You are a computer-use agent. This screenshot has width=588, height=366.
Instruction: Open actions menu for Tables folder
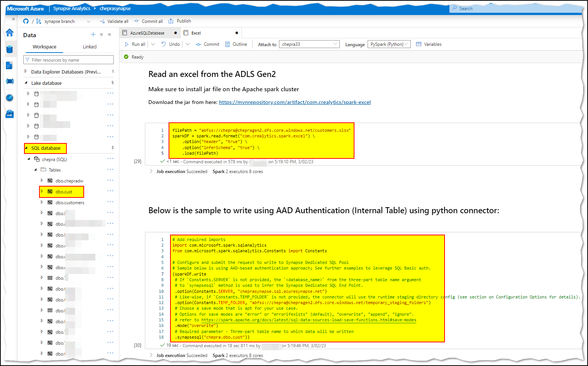[x=110, y=169]
